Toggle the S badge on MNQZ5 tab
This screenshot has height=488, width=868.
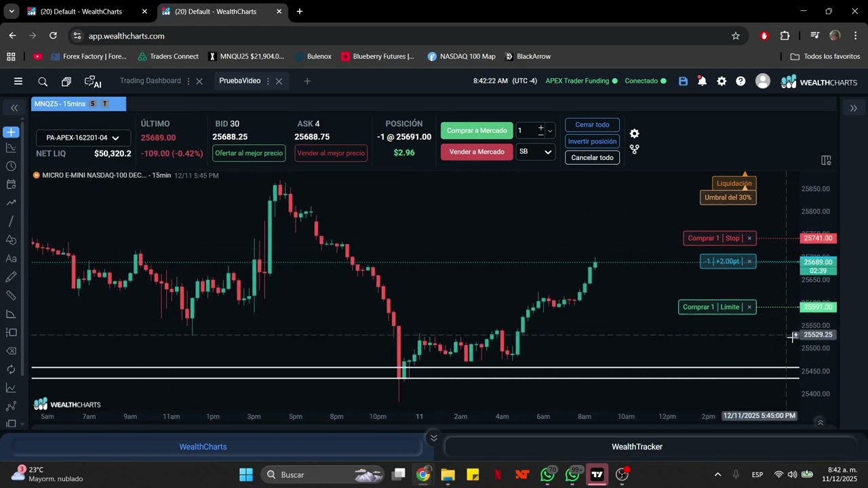93,104
